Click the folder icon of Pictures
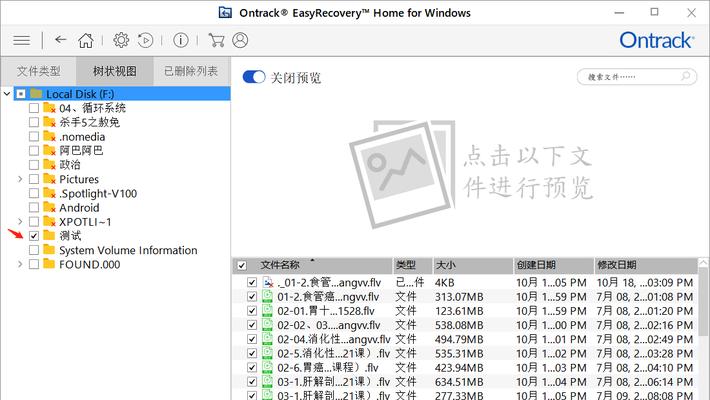This screenshot has width=710, height=400. [x=49, y=179]
